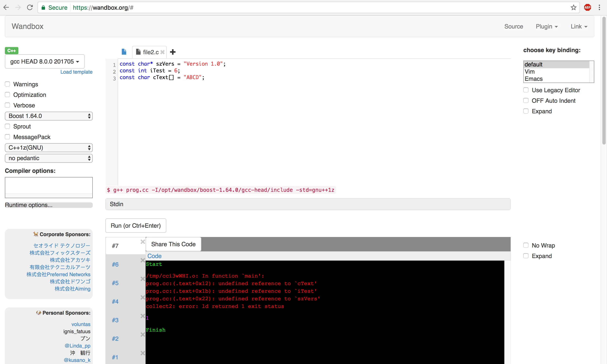Click the default file tab icon
Image resolution: width=607 pixels, height=364 pixels.
pos(124,52)
